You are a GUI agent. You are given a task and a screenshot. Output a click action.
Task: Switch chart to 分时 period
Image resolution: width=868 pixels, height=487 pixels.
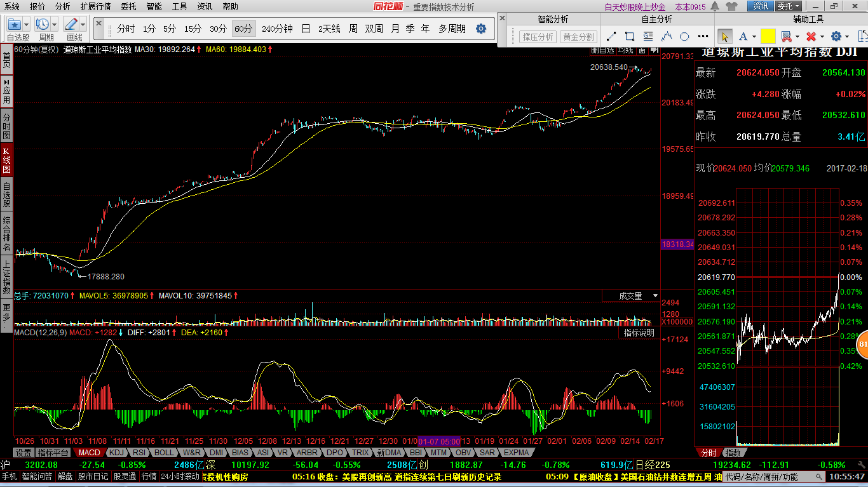coord(126,29)
